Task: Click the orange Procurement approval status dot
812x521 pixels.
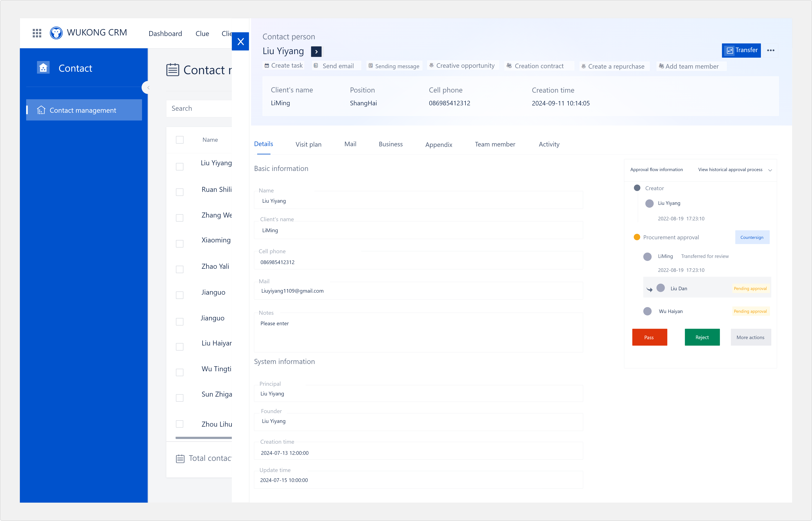Action: pos(637,237)
